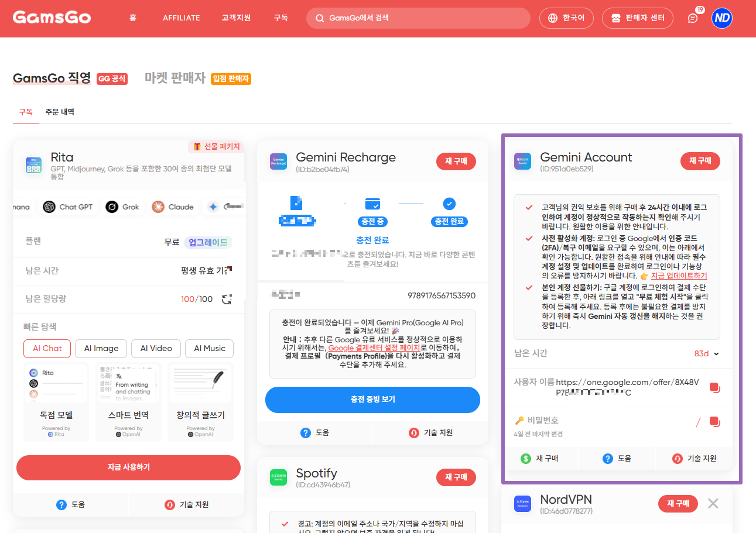Viewport: 756px width, 533px height.
Task: Click 재 구매 on the Spotify card
Action: click(x=456, y=477)
